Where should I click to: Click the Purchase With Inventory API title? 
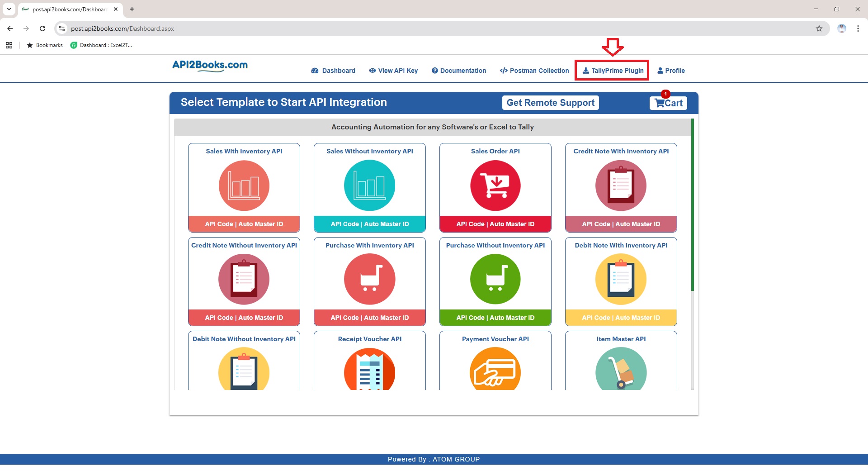(x=370, y=245)
